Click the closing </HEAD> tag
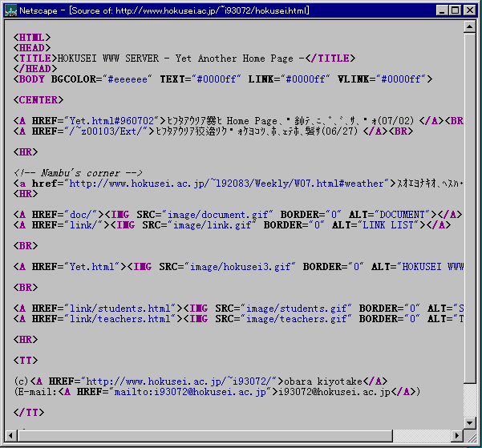 click(x=35, y=69)
